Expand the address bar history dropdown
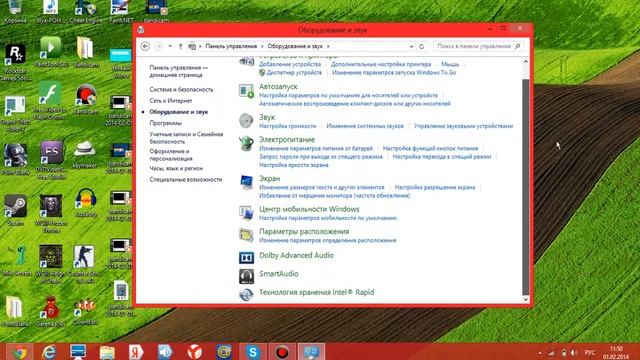The height and width of the screenshot is (360, 640). [411, 47]
